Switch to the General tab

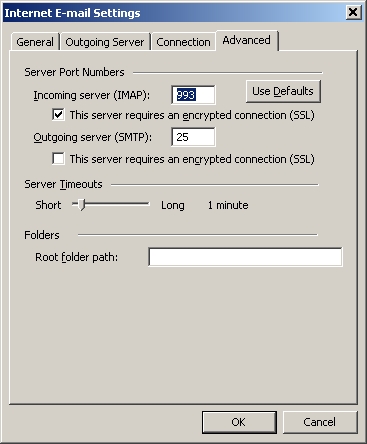point(35,42)
